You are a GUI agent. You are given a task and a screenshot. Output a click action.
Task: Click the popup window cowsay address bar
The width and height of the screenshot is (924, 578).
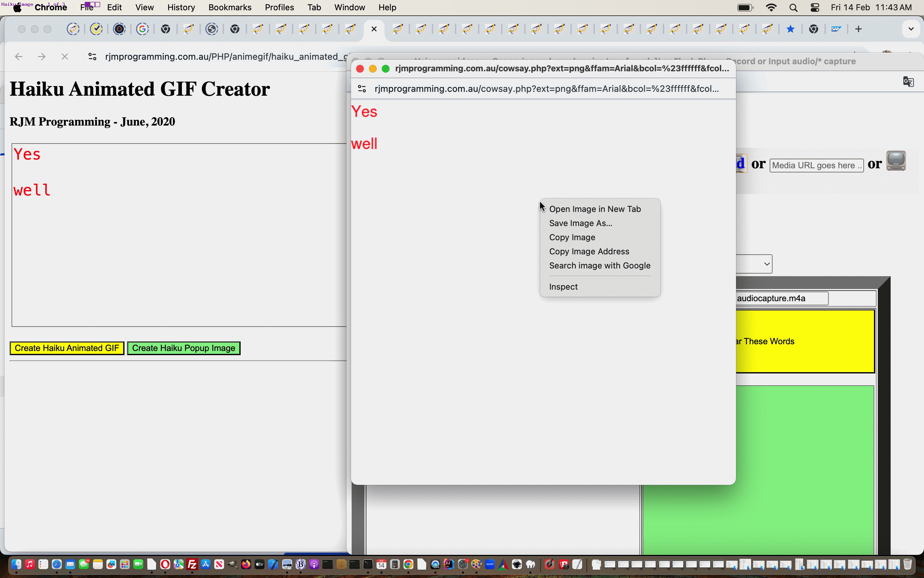(546, 89)
